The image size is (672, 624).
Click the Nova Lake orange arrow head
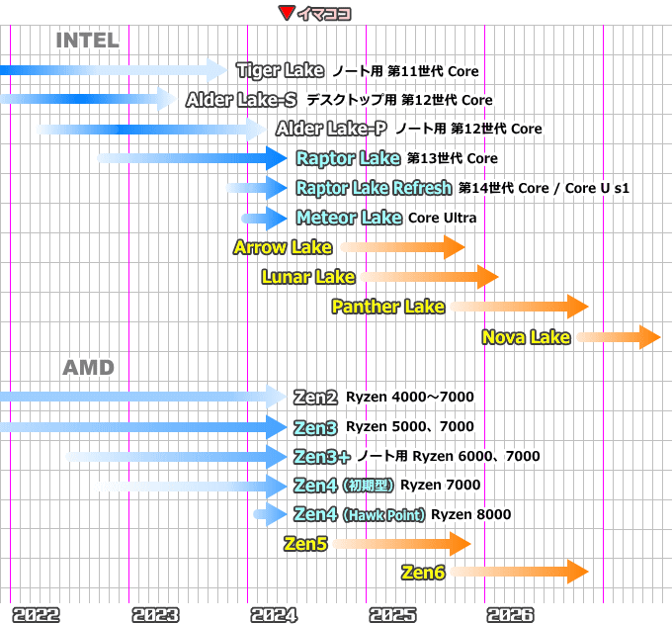(650, 337)
